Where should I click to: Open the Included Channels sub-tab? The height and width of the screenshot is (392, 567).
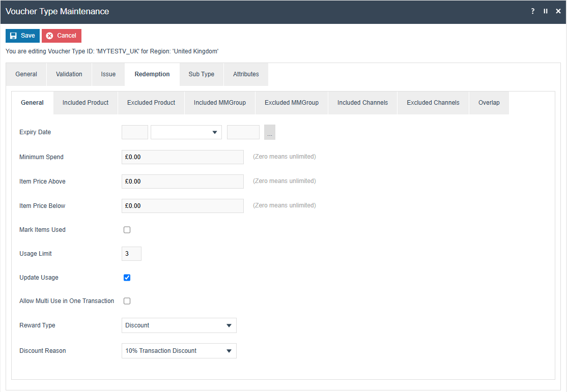pyautogui.click(x=363, y=103)
